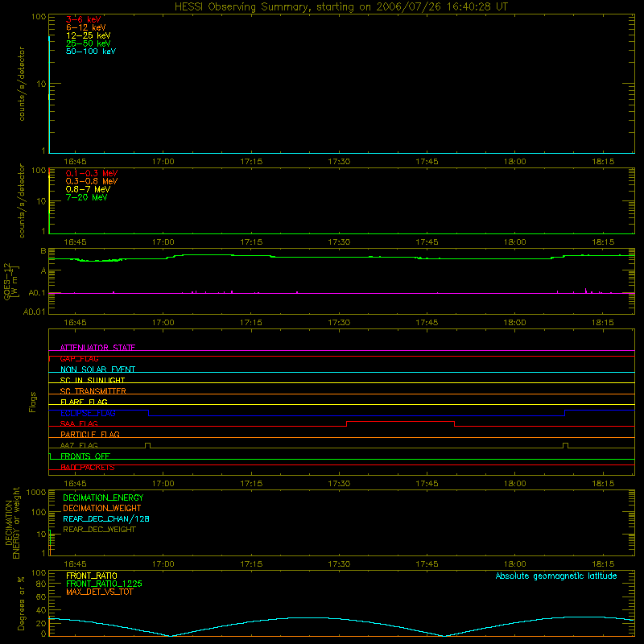The image size is (644, 644).
Task: Click the raised SAA_FLAG step segment
Action: point(400,421)
